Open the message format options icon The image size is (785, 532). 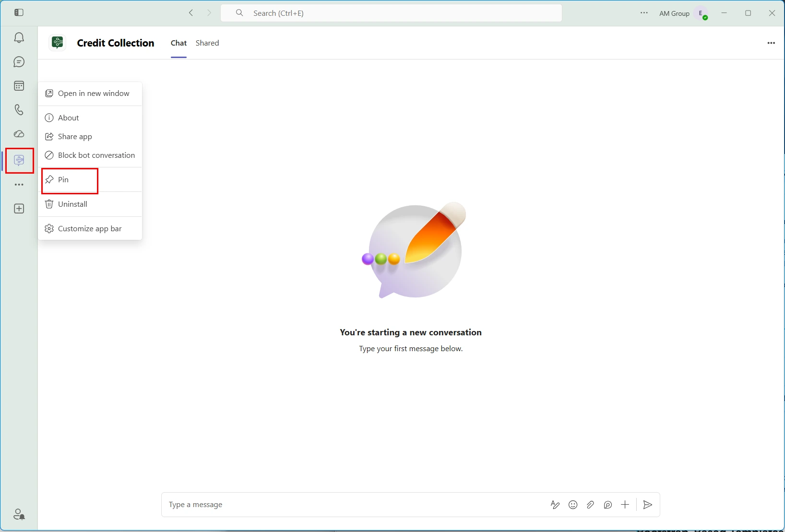(x=555, y=505)
